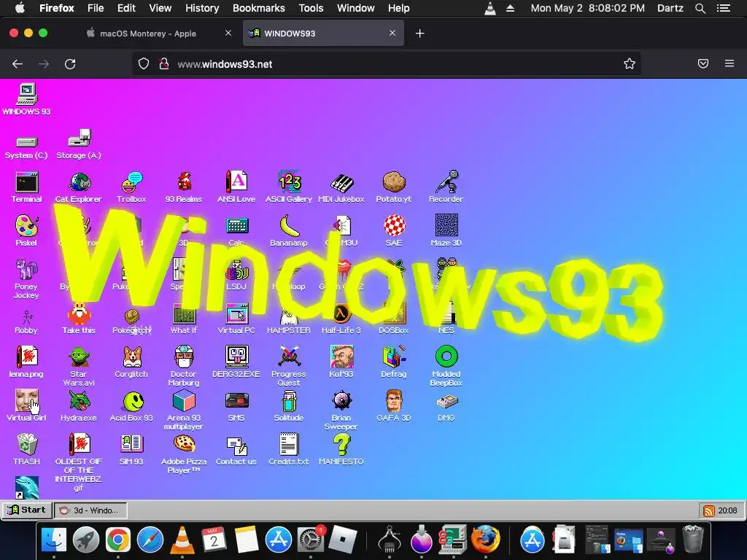
Task: Open the Contact us icon
Action: [236, 445]
